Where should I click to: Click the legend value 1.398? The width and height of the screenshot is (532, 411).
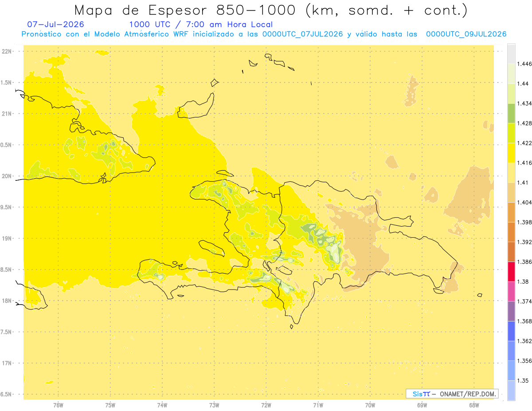tap(524, 222)
